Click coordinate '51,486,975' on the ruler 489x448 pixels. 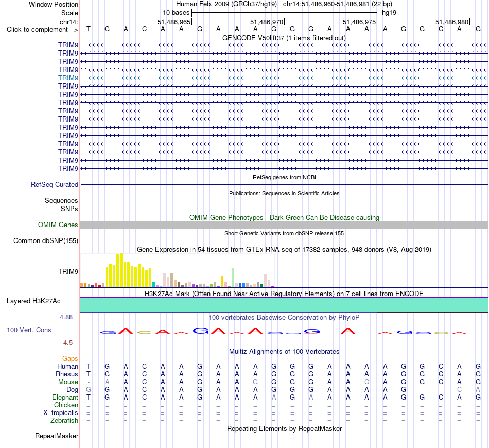point(359,22)
